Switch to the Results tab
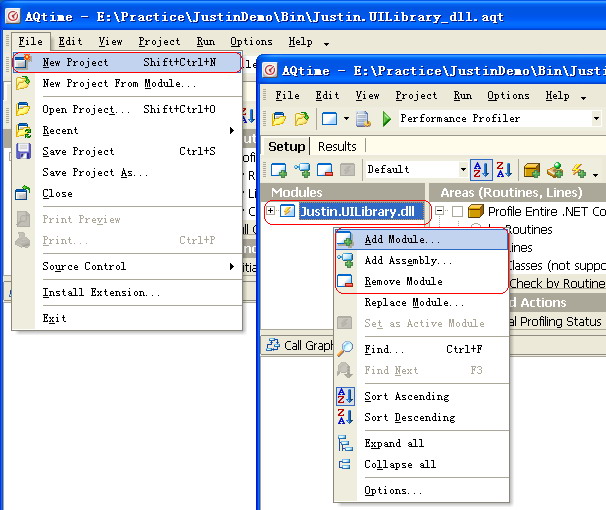The height and width of the screenshot is (510, 606). 337,146
